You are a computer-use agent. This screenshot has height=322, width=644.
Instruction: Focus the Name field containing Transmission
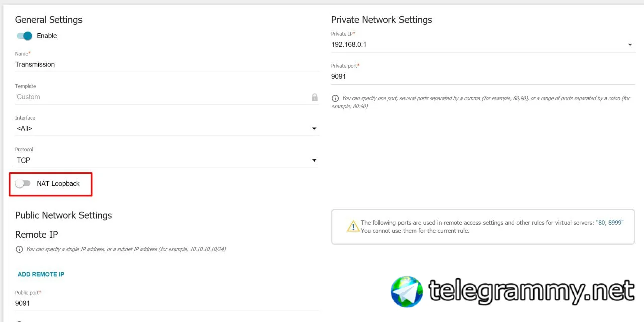pos(167,64)
